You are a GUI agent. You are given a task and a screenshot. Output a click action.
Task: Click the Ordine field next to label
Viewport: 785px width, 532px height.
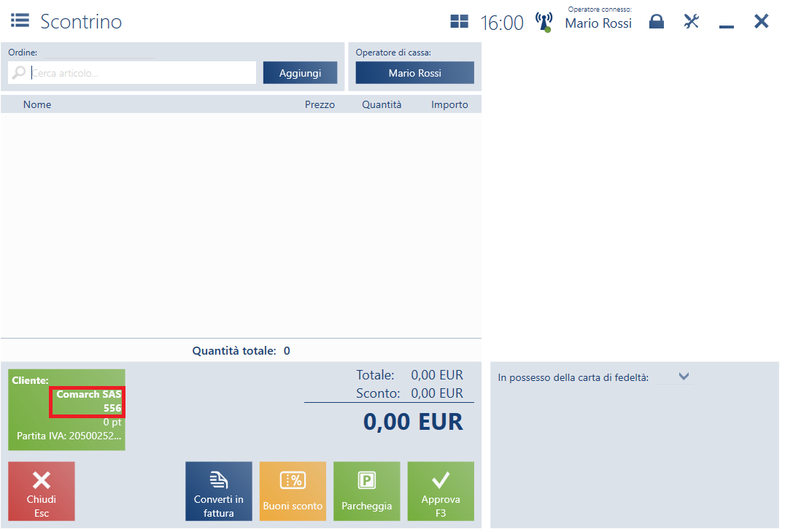[99, 53]
